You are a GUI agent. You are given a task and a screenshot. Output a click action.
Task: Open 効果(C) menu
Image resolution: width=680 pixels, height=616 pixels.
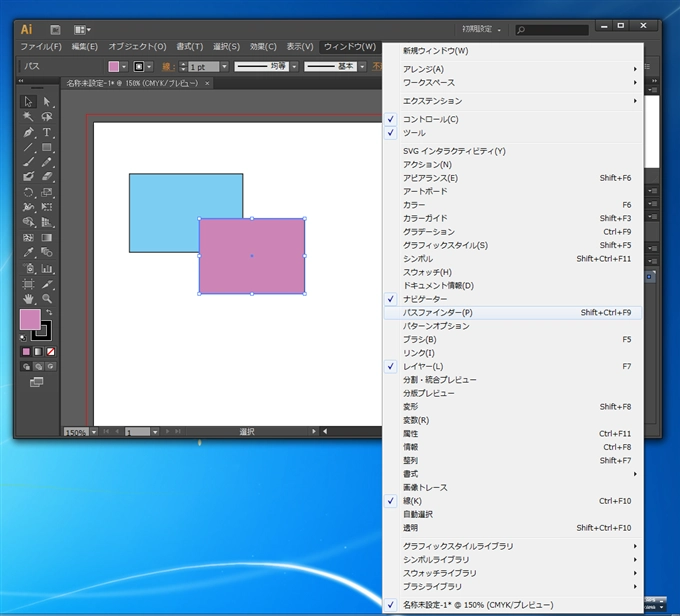tap(263, 46)
